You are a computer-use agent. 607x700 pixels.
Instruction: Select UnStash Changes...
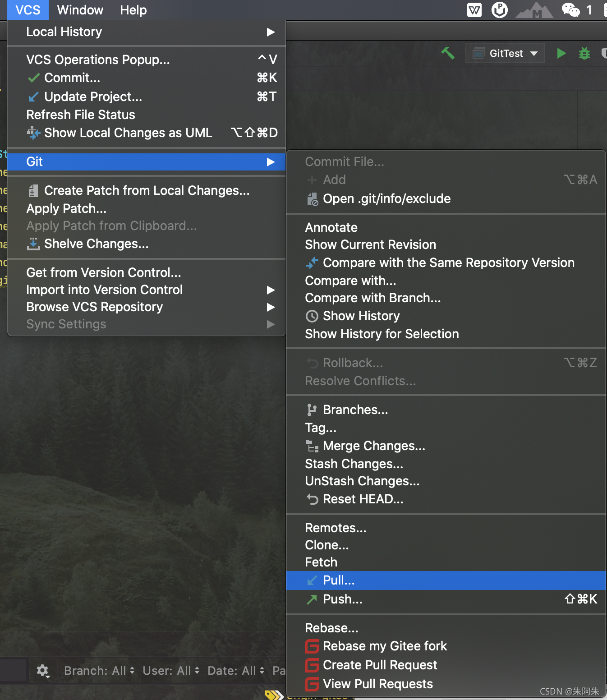[x=446, y=481]
